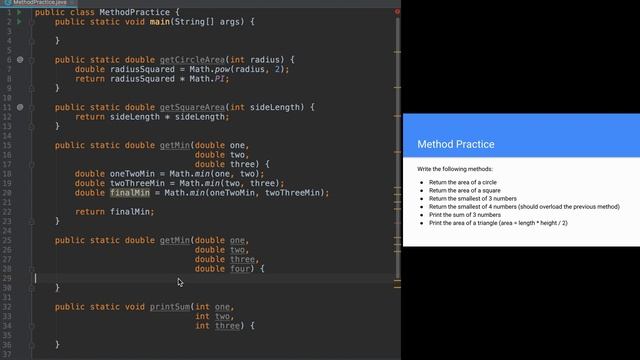The image size is (640, 360).
Task: Click the 'getSquareArea' method name
Action: [x=192, y=107]
